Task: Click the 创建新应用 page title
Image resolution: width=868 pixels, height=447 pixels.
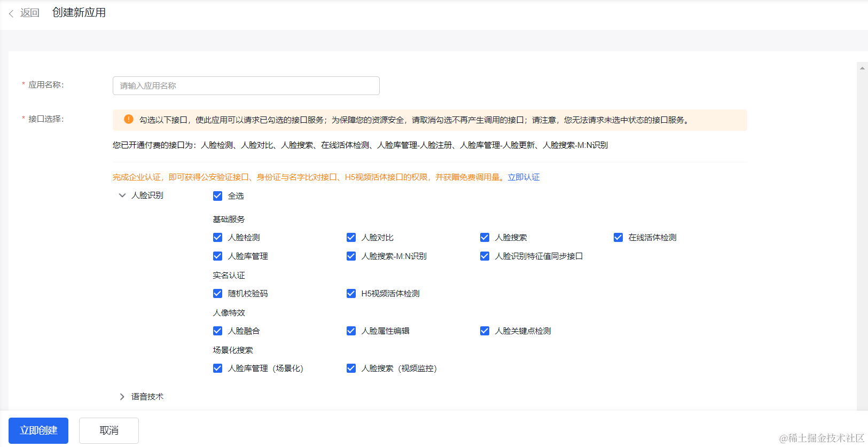Action: click(79, 12)
